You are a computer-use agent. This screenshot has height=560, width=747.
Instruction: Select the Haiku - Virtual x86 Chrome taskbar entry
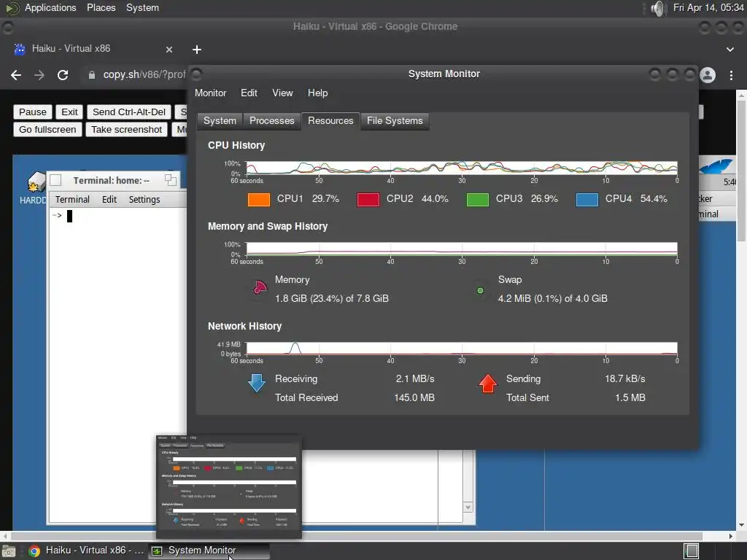click(x=86, y=551)
